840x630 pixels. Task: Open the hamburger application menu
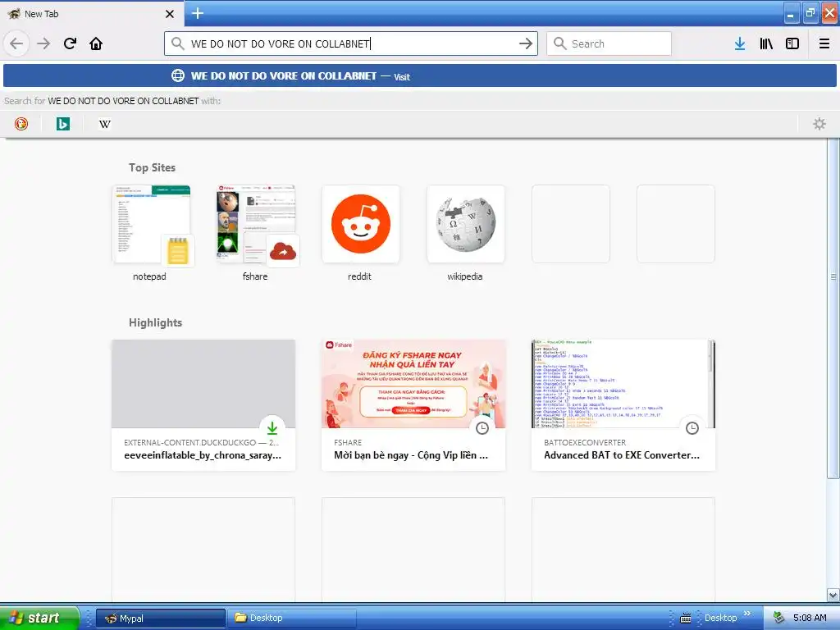[x=824, y=43]
